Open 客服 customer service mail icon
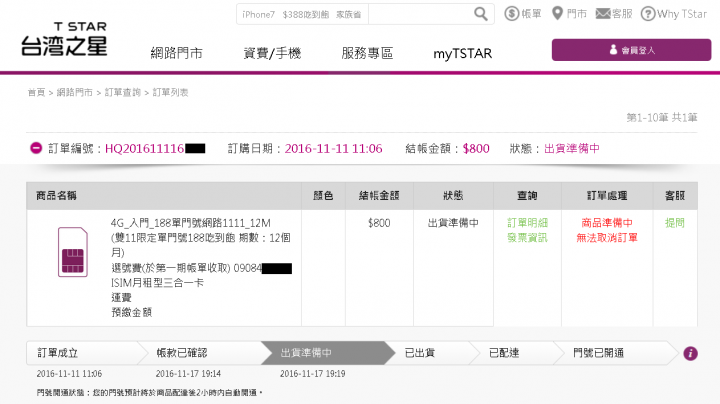 coord(602,14)
